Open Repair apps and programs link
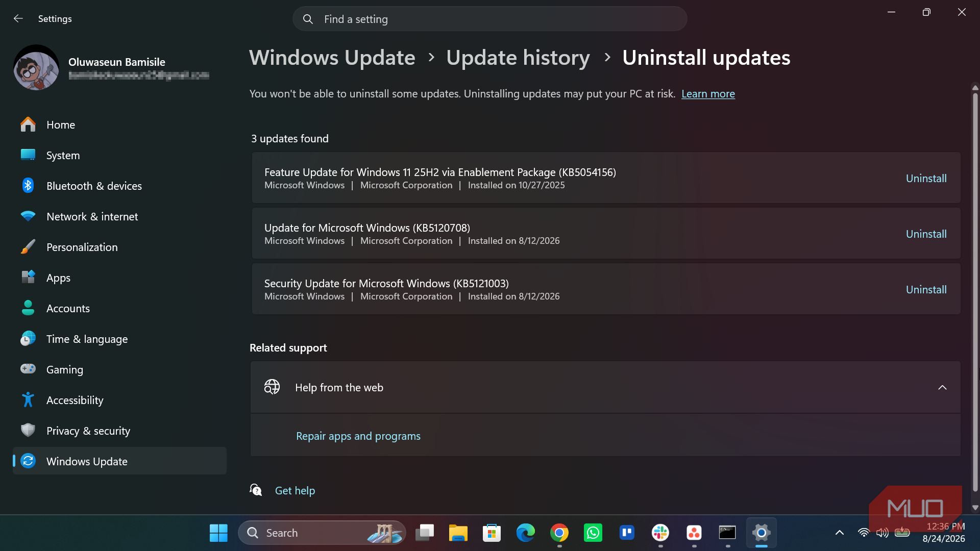The image size is (980, 551). pyautogui.click(x=358, y=436)
